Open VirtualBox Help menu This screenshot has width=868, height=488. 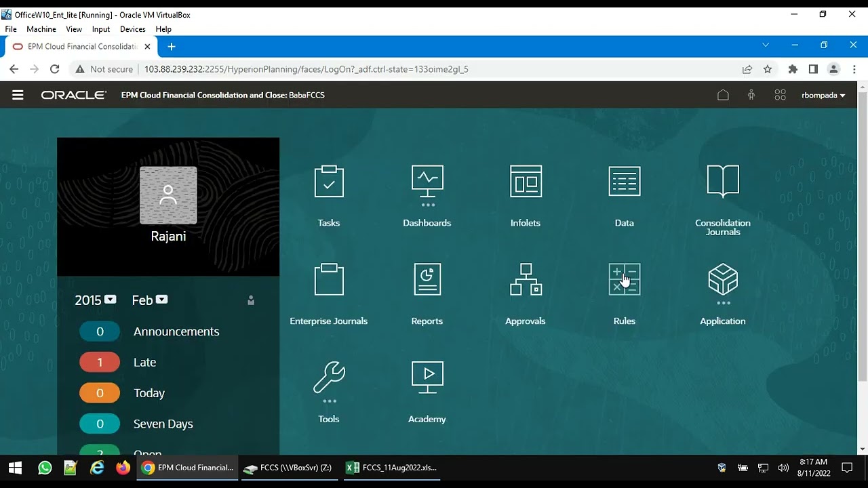point(163,29)
